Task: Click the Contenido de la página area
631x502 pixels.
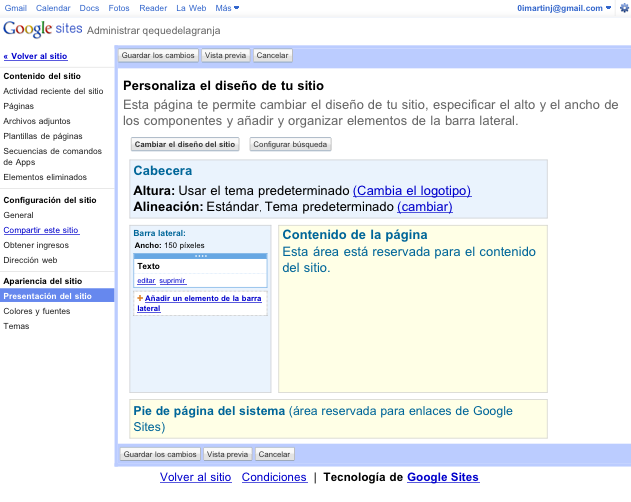Action: pos(413,309)
